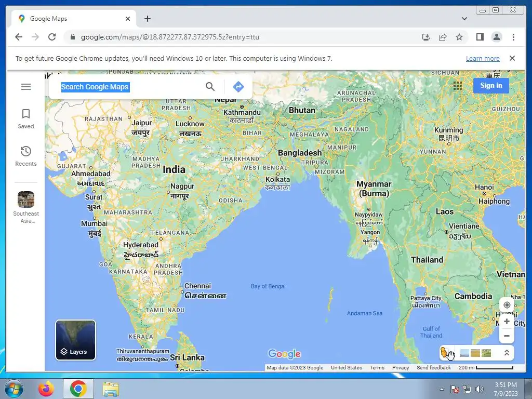Click the address bar URL
Image resolution: width=532 pixels, height=399 pixels.
click(170, 37)
